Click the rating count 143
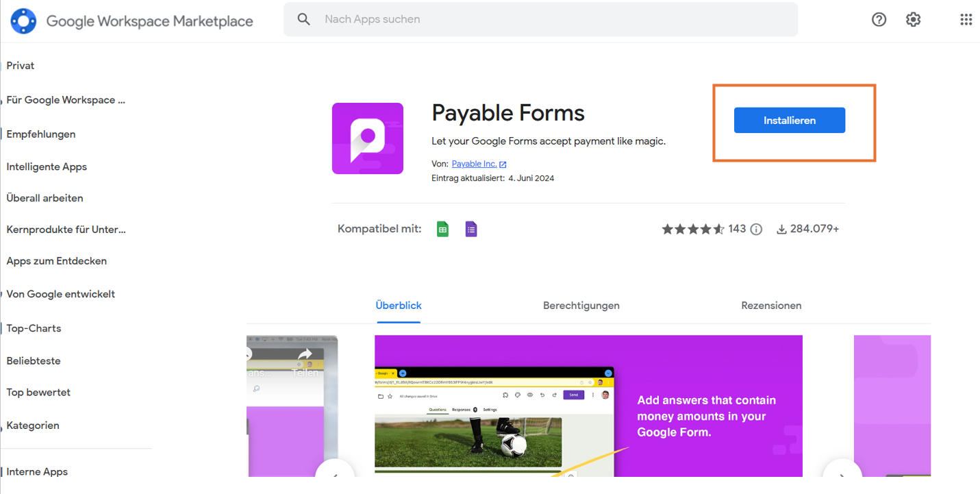 (x=737, y=229)
